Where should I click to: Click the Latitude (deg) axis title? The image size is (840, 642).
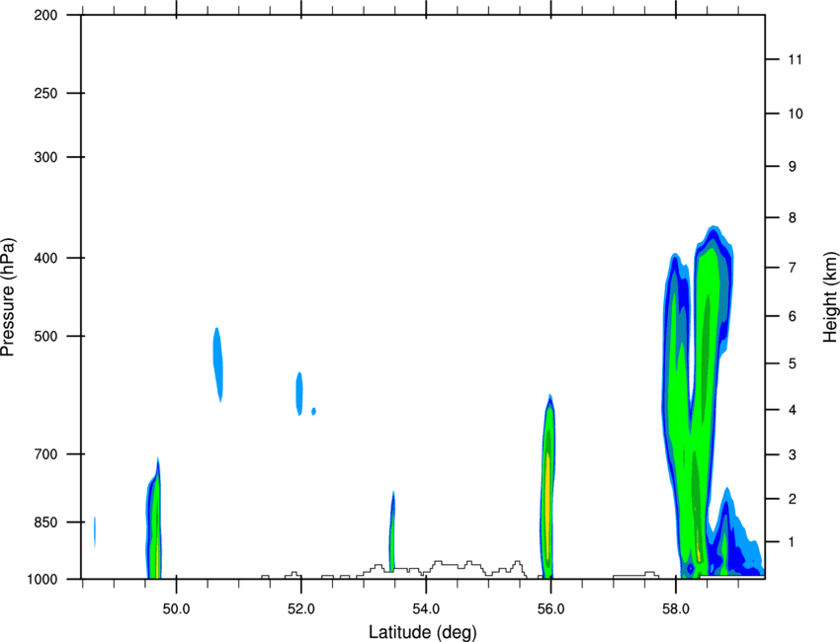click(423, 632)
